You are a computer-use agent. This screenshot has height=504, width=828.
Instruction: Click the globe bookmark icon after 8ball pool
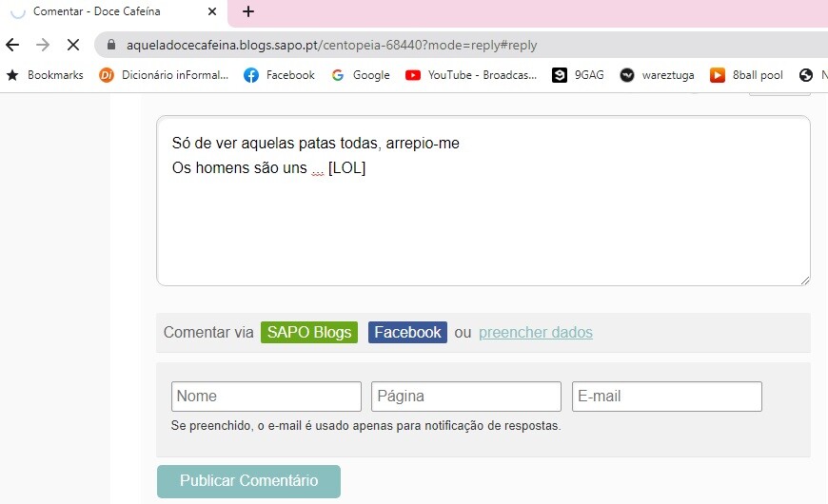pyautogui.click(x=806, y=75)
